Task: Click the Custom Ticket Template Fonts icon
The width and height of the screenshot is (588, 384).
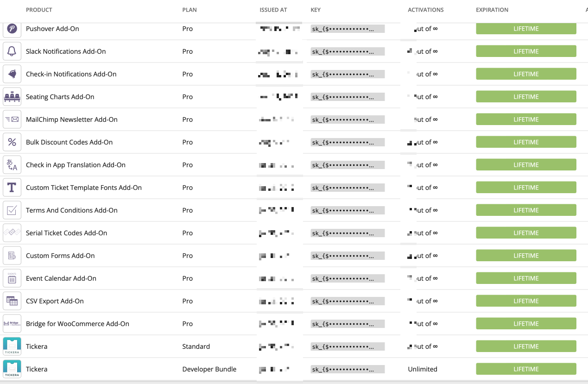Action: tap(12, 188)
